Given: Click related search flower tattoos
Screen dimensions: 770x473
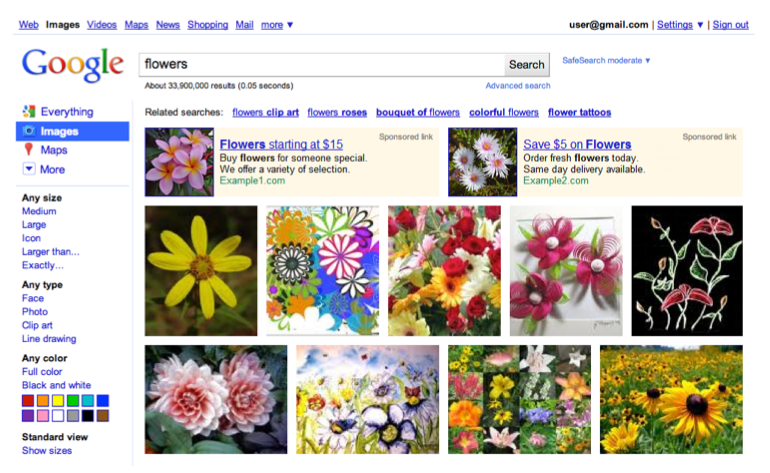Looking at the screenshot, I should tap(579, 112).
